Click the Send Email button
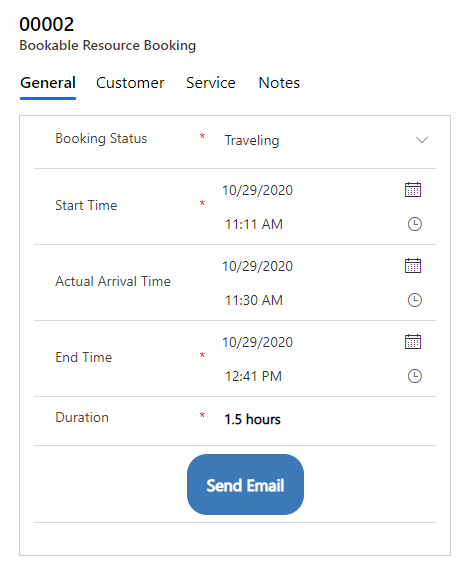The image size is (469, 573). (x=245, y=485)
